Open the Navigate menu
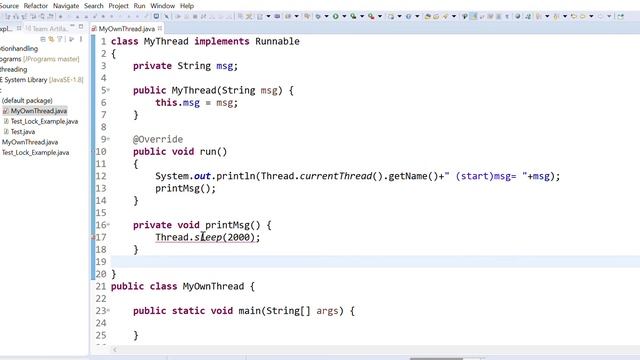This screenshot has width=640, height=360. pos(66,6)
